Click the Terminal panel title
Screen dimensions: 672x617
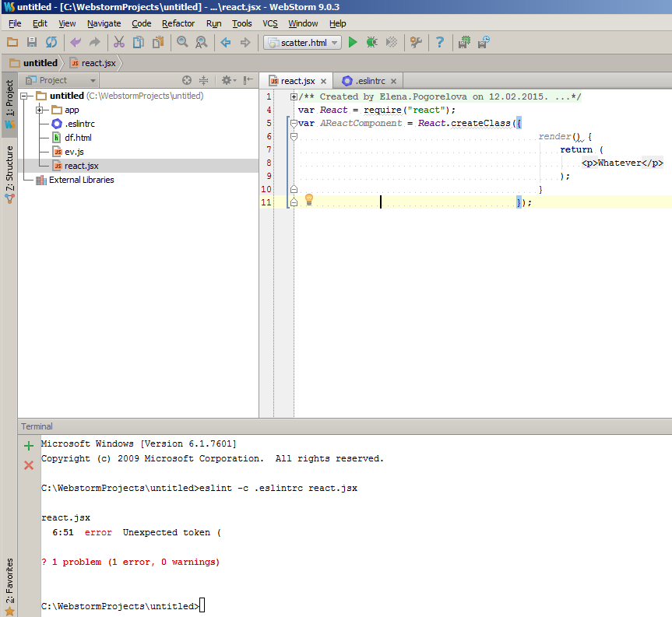tap(37, 426)
